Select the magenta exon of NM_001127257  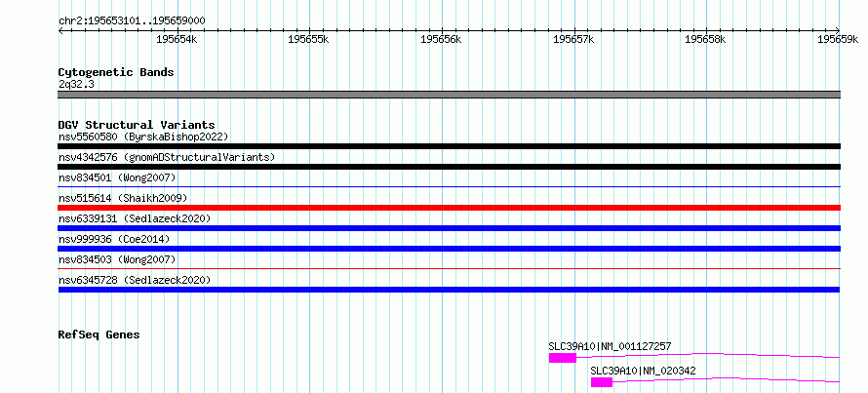click(x=563, y=358)
